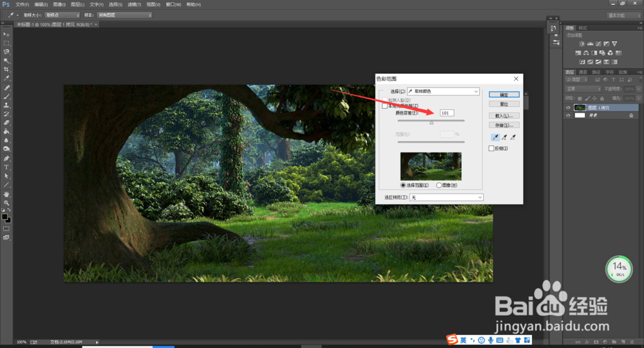Click the 确定 (OK) button

coord(504,95)
